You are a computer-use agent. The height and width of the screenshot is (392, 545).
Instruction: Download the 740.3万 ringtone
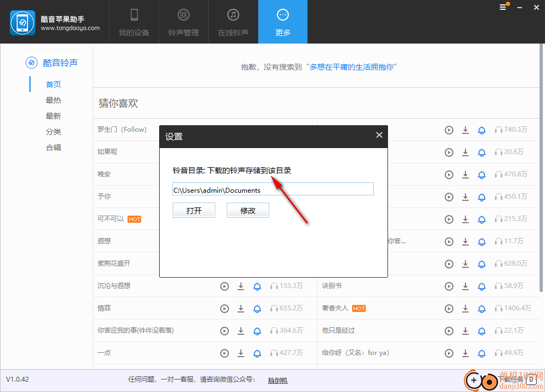click(x=465, y=130)
